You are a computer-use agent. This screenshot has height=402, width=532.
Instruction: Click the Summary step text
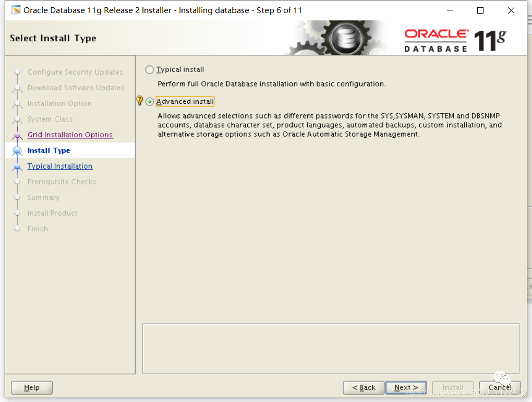pyautogui.click(x=43, y=197)
